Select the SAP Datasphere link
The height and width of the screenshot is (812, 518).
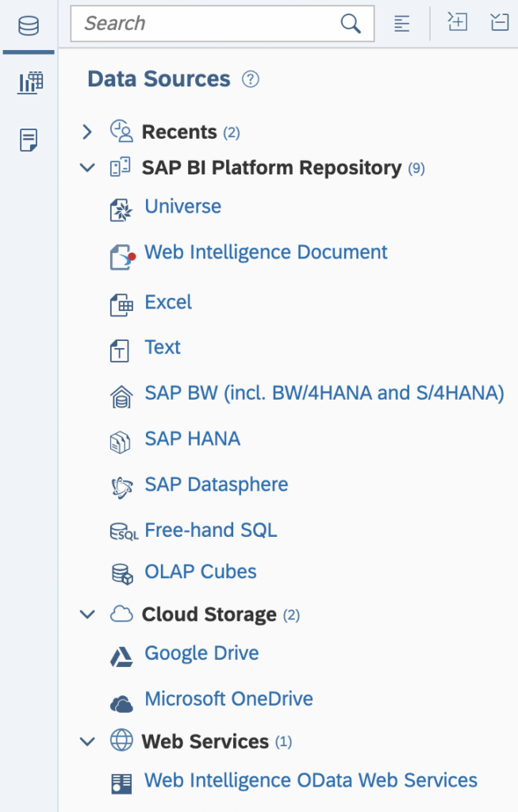click(x=216, y=485)
